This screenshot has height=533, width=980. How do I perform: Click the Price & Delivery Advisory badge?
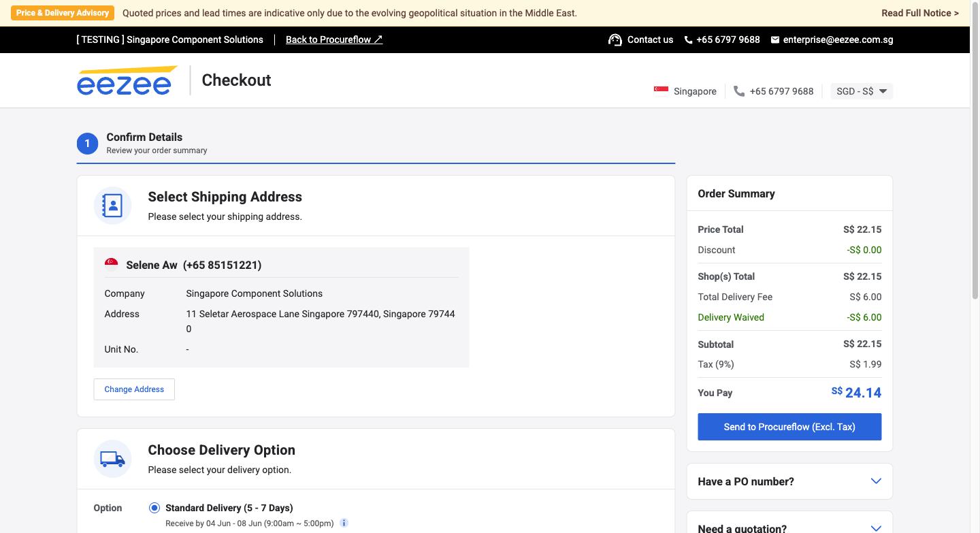pyautogui.click(x=63, y=13)
